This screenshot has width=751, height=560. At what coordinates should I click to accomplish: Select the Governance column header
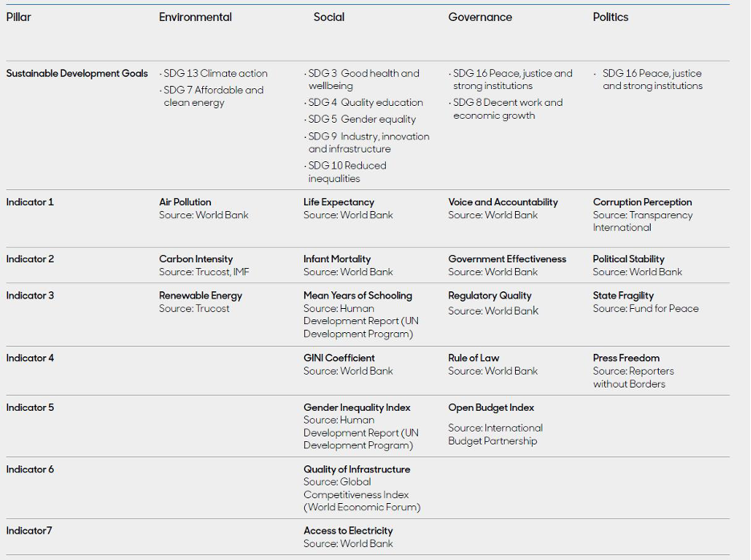tap(480, 17)
